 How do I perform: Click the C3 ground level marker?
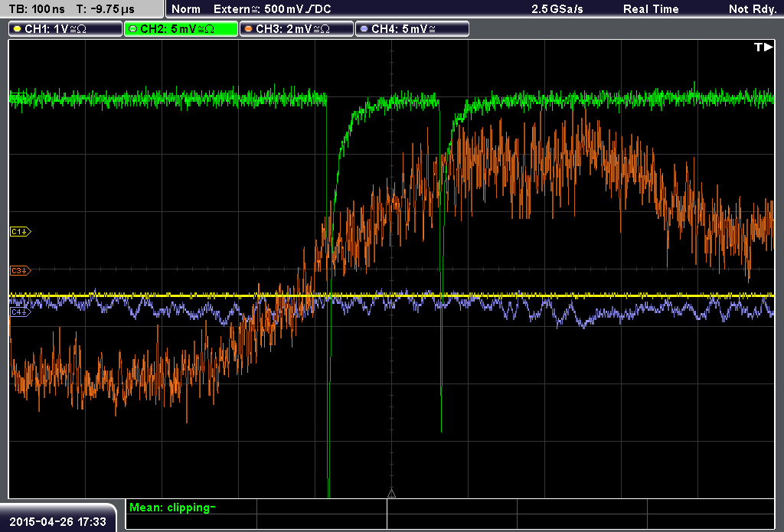[21, 270]
